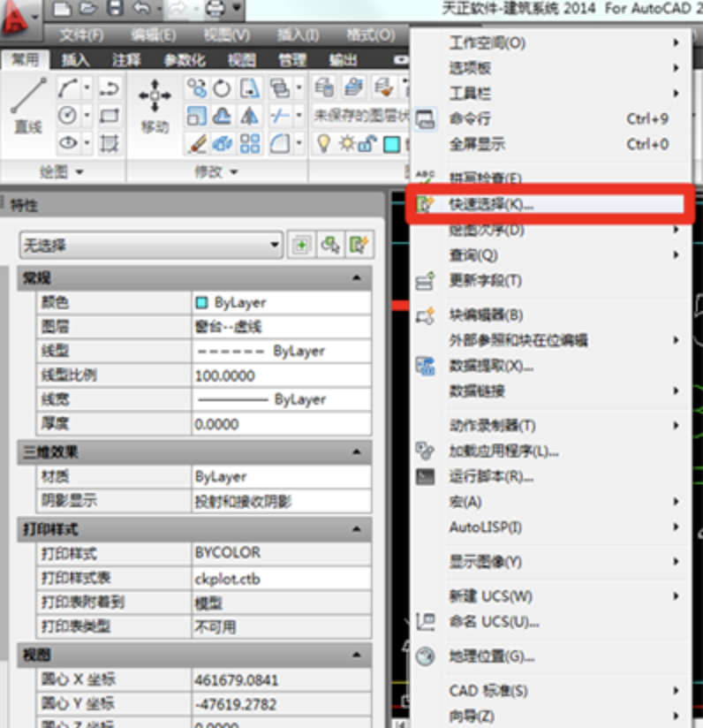Image resolution: width=703 pixels, height=728 pixels.
Task: Click the Quick Select icon in properties panel
Action: 359,245
